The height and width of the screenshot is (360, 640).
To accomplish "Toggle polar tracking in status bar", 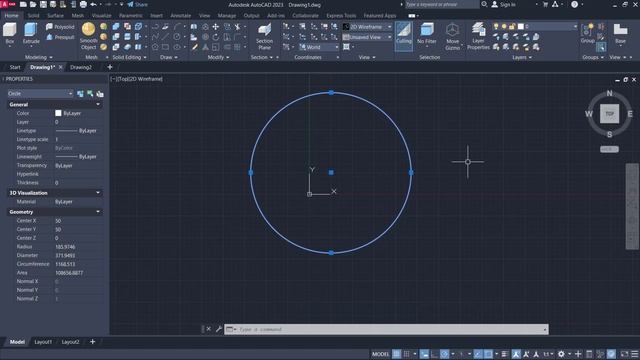I will [444, 354].
